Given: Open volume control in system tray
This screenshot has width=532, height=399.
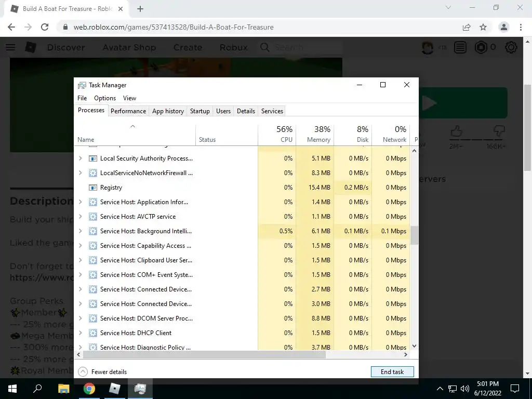Looking at the screenshot, I should click(465, 389).
